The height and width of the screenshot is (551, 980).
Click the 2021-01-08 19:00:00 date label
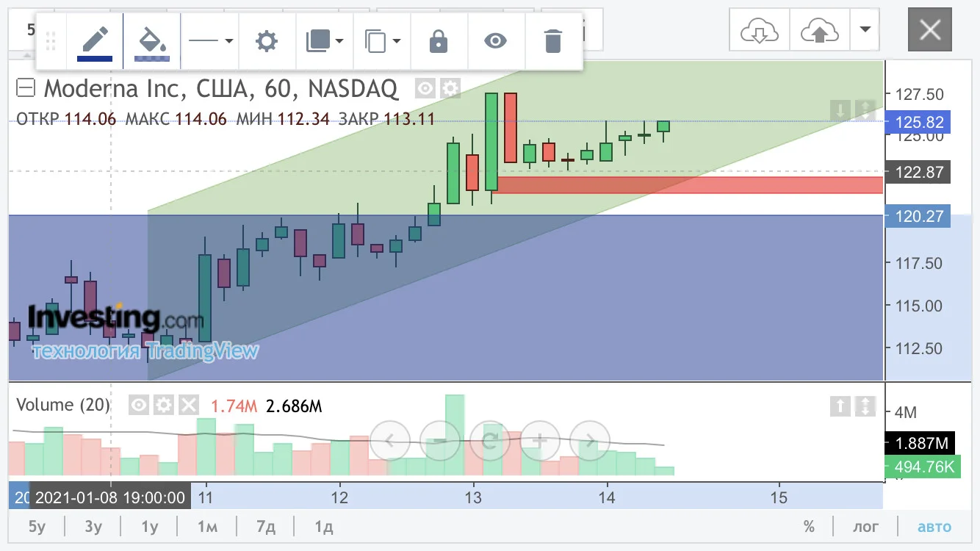coord(110,497)
